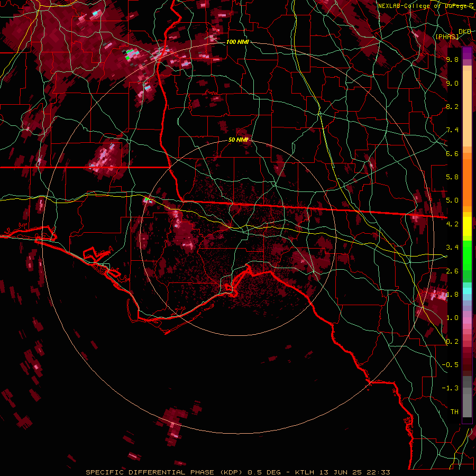Click the dark orange band of color scale

point(467,182)
